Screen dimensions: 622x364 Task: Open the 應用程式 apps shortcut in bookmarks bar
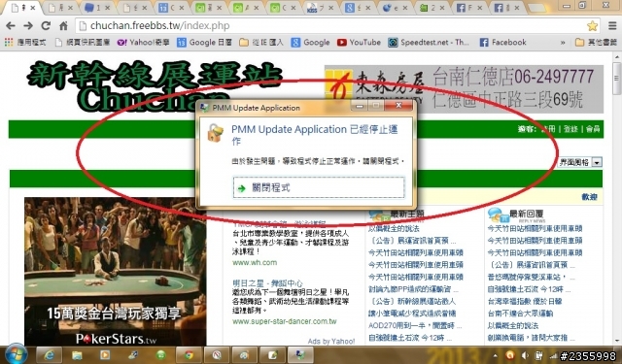[25, 43]
